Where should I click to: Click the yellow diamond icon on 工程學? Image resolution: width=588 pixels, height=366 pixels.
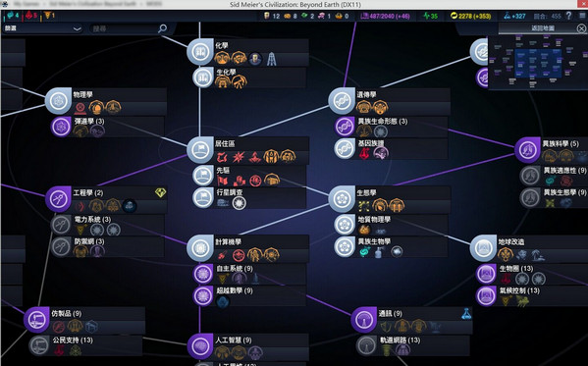click(x=161, y=192)
